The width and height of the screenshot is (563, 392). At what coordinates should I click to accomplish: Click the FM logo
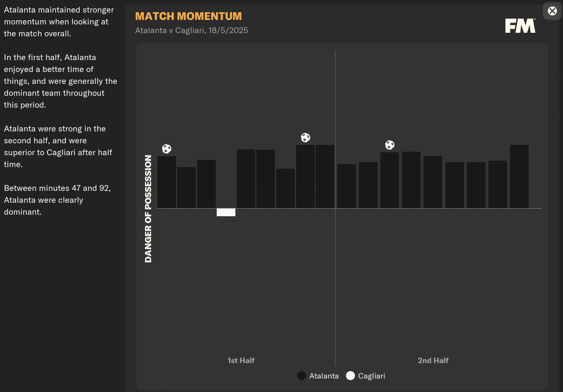pyautogui.click(x=520, y=26)
